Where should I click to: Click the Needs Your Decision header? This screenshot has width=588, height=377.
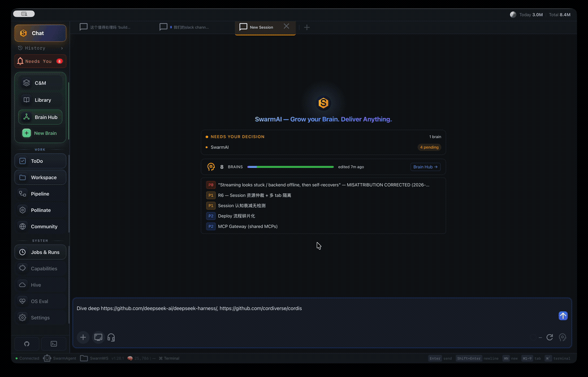click(237, 137)
